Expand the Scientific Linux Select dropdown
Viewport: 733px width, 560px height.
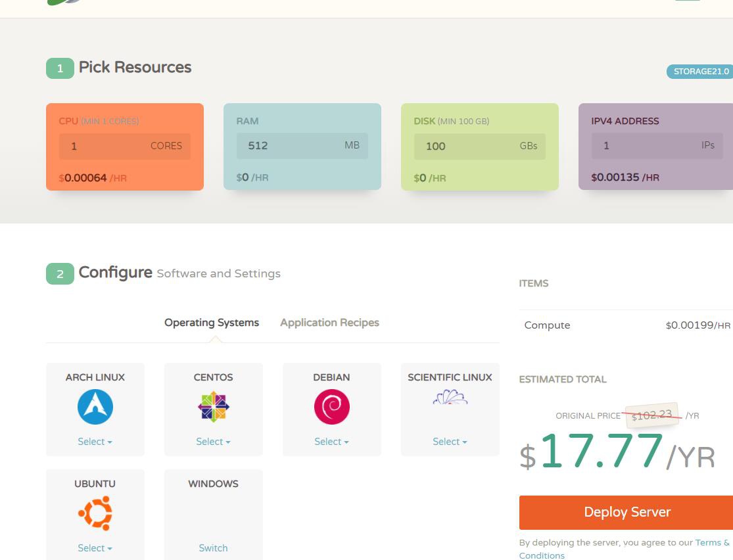(x=450, y=442)
